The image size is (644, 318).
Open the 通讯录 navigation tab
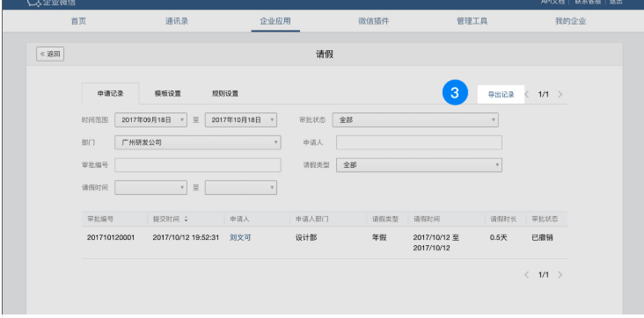coord(177,21)
